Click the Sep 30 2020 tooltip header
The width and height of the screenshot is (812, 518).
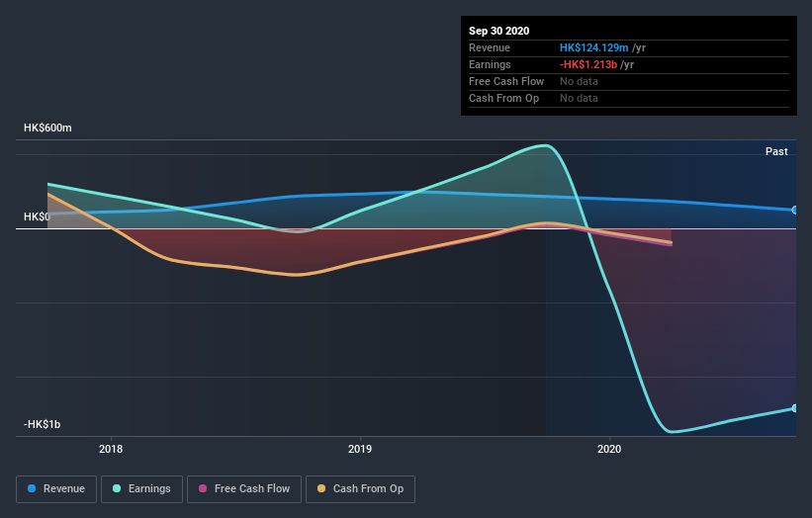[x=499, y=31]
